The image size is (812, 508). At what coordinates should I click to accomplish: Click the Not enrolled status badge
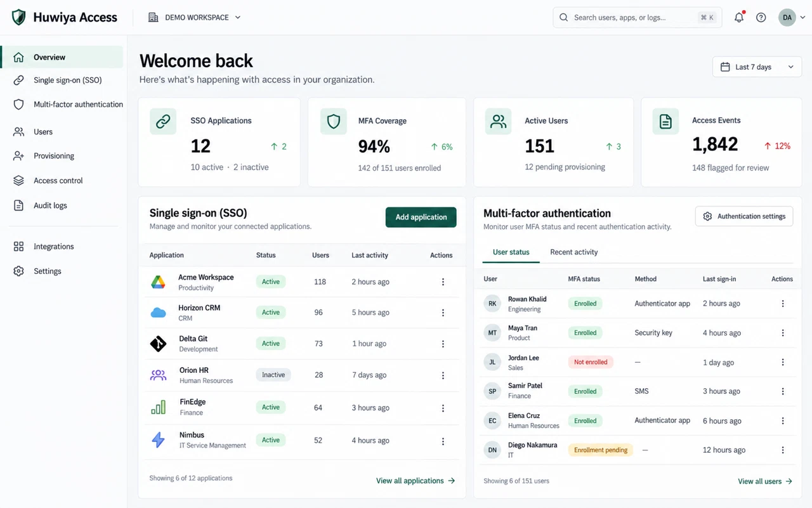pyautogui.click(x=591, y=362)
